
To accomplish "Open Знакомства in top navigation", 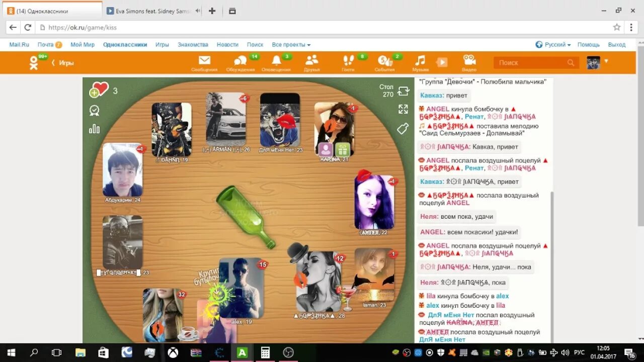I will pos(193,45).
